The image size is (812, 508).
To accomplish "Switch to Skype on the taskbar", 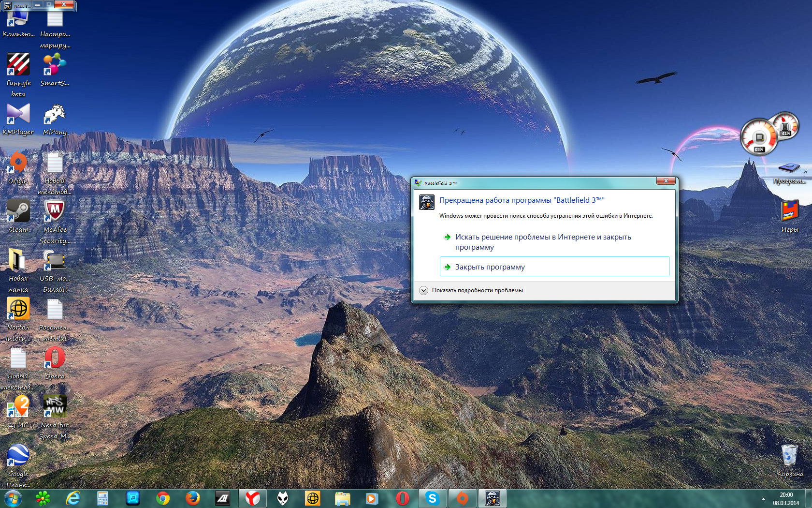I will [x=433, y=498].
